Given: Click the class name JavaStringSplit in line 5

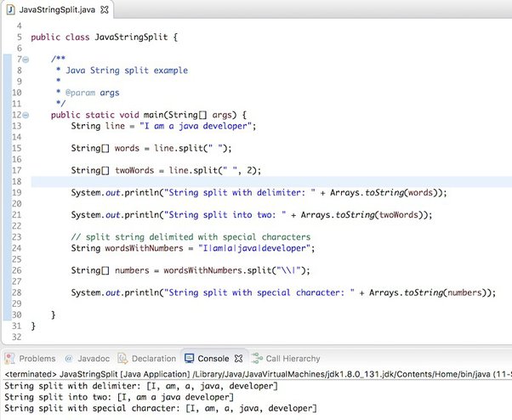Looking at the screenshot, I should click(131, 37).
